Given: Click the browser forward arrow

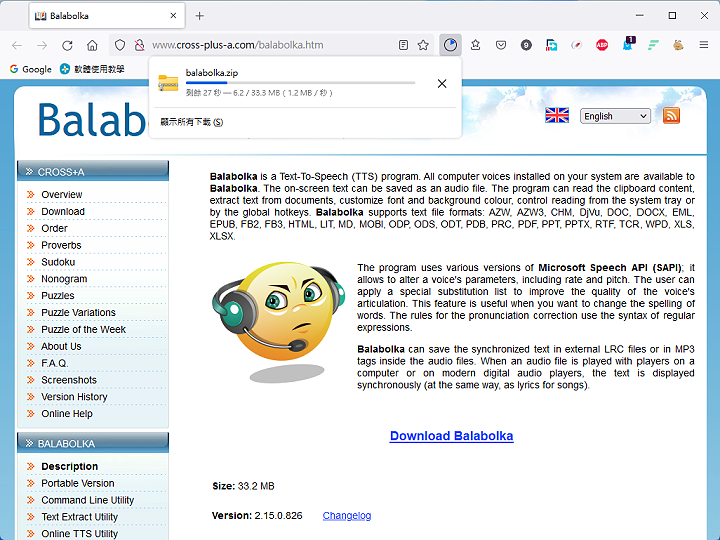Looking at the screenshot, I should (42, 45).
